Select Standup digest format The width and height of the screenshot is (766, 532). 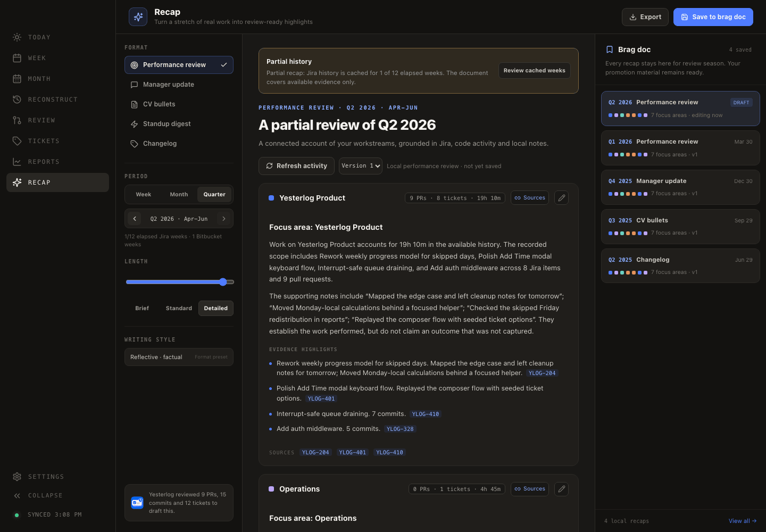179,124
